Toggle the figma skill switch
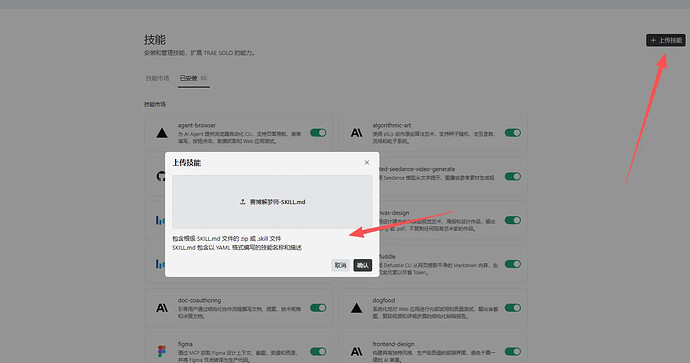Screen dimensions: 690x363 coord(318,351)
